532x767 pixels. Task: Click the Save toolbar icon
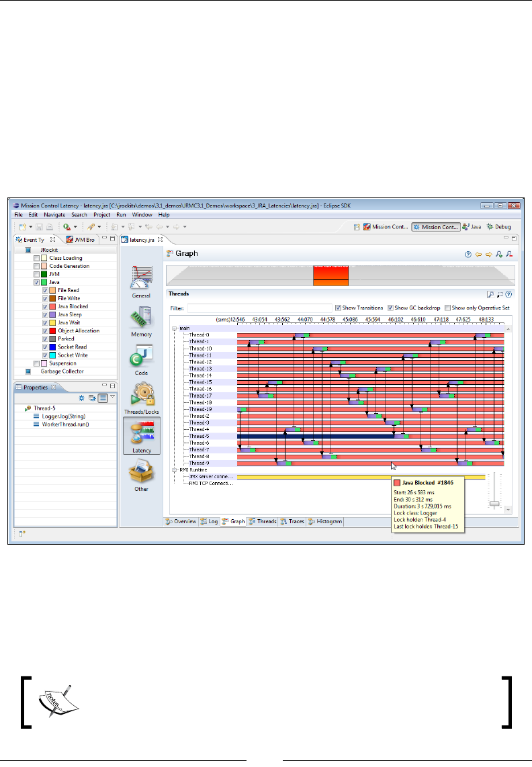39,227
